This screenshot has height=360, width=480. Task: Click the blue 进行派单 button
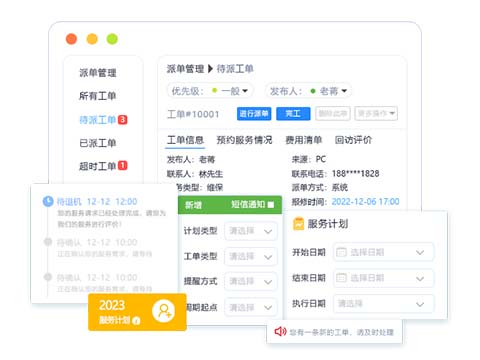click(254, 114)
